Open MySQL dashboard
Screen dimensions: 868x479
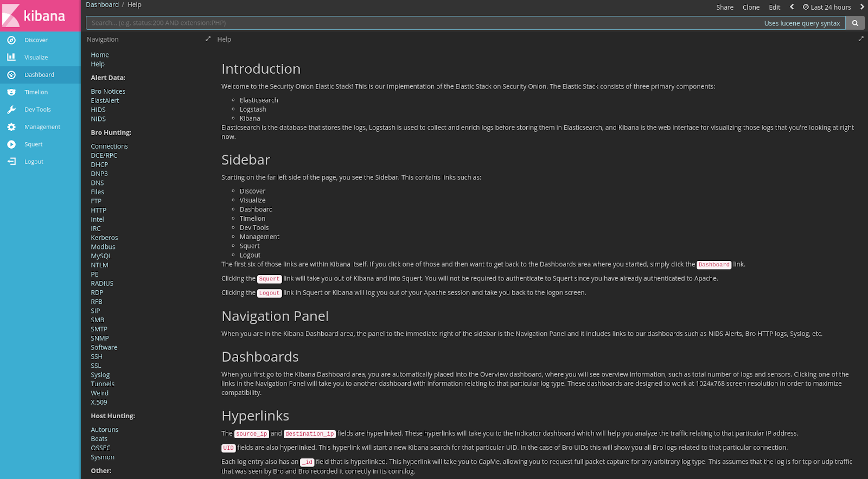(x=101, y=256)
